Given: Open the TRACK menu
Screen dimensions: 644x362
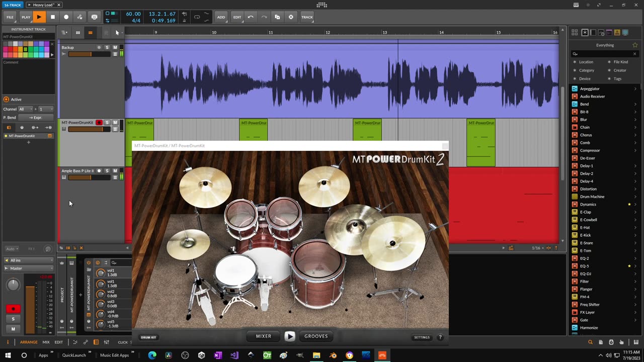Looking at the screenshot, I should 307,17.
